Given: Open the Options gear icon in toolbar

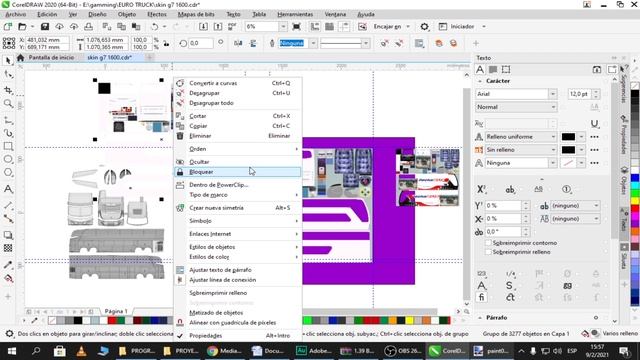Looking at the screenshot, I should tap(424, 27).
